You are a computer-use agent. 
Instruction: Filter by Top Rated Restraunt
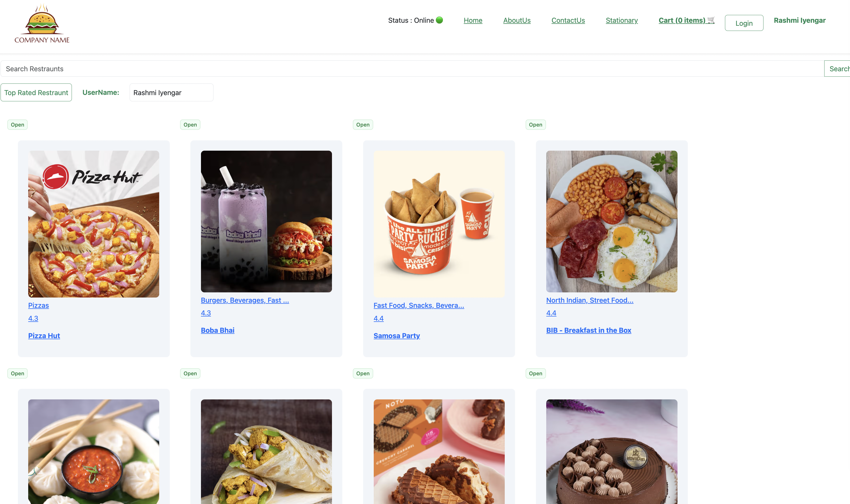(x=36, y=92)
